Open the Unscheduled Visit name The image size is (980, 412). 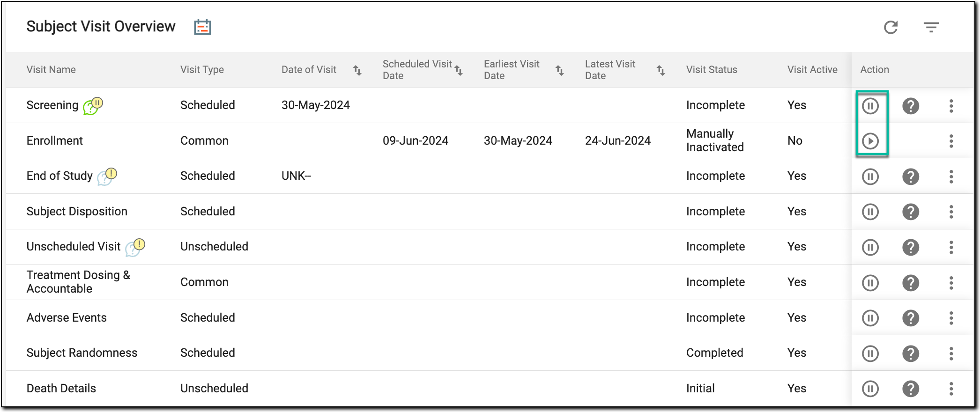tap(74, 246)
